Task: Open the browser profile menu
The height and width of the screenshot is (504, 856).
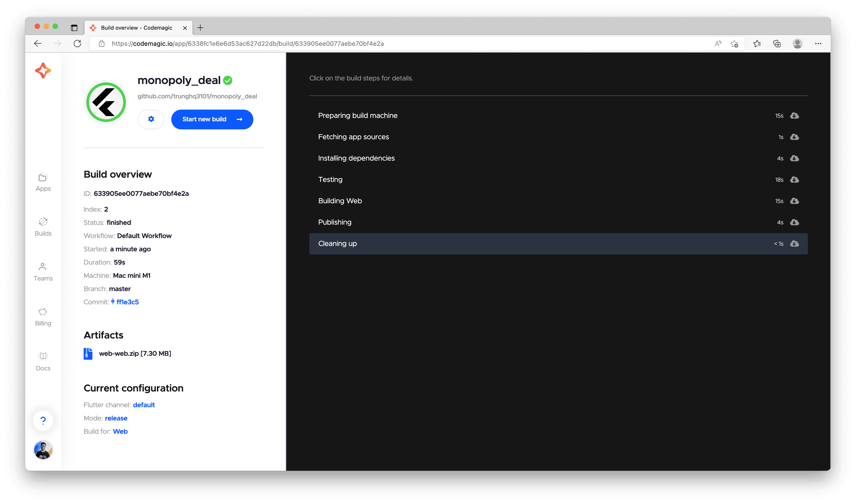Action: point(797,44)
